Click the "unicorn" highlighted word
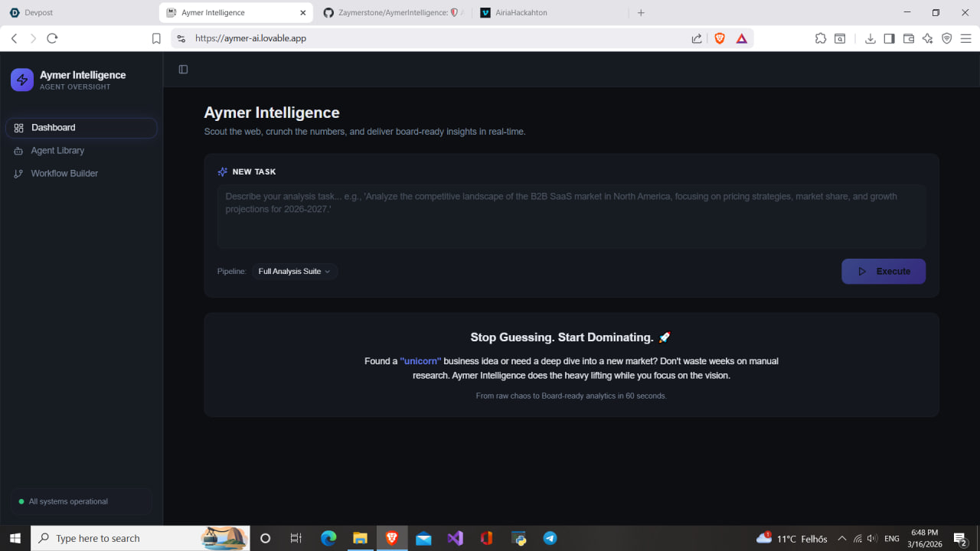Screen dimensions: 980x551 pyautogui.click(x=420, y=361)
